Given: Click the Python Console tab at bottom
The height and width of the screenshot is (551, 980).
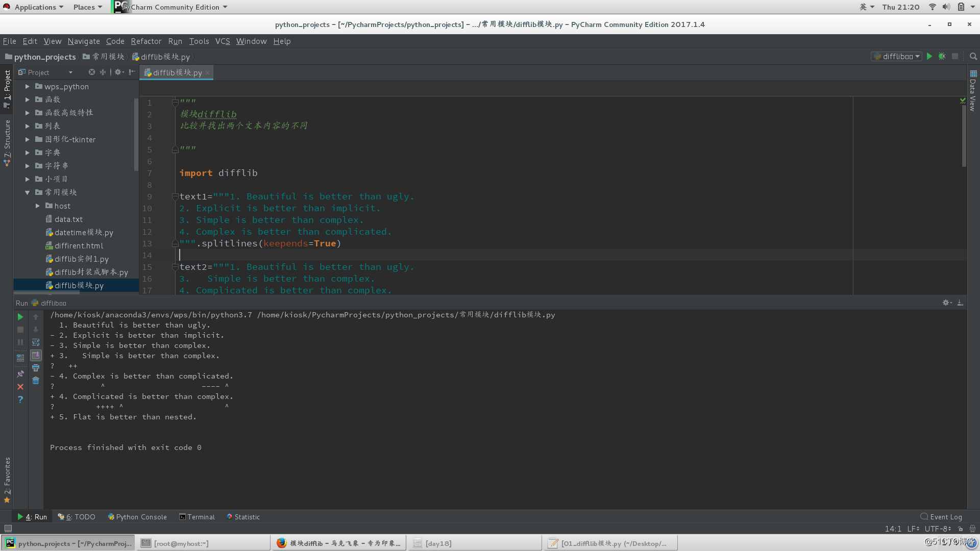Looking at the screenshot, I should point(137,516).
